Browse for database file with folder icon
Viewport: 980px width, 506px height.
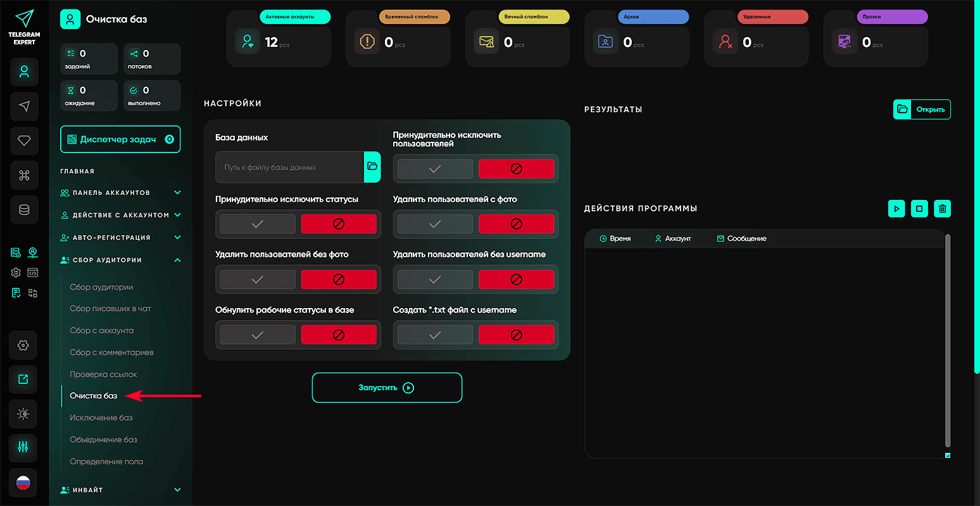372,166
